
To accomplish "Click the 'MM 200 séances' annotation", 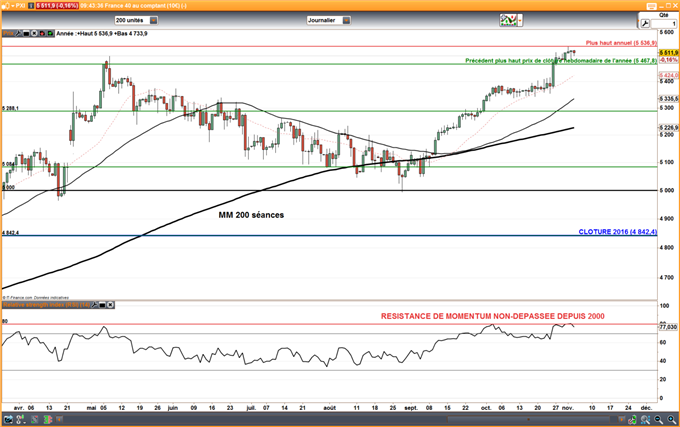I will point(251,215).
